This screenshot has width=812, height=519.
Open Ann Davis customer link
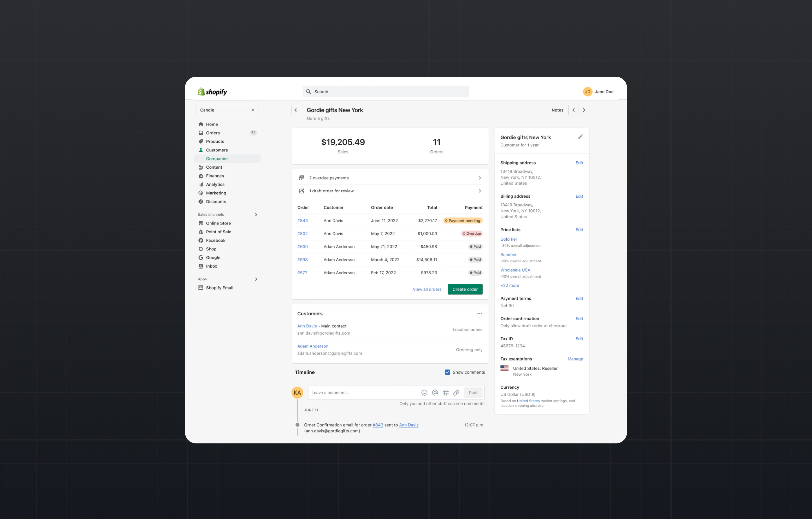[x=307, y=326]
